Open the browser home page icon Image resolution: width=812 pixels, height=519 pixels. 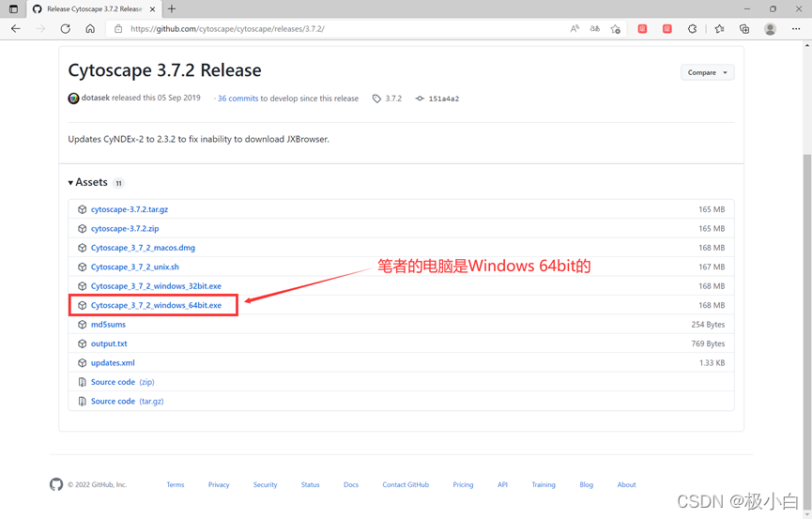tap(90, 29)
